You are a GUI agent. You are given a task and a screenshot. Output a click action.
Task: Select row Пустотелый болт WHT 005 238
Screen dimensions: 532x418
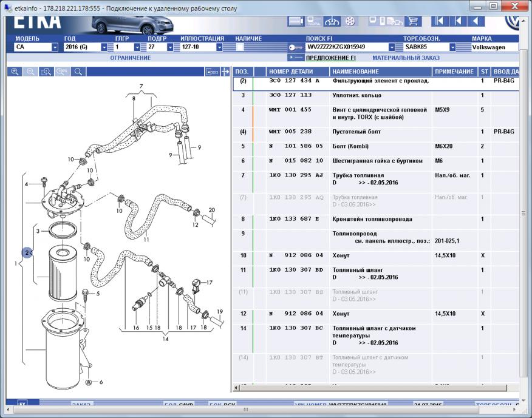click(x=376, y=134)
